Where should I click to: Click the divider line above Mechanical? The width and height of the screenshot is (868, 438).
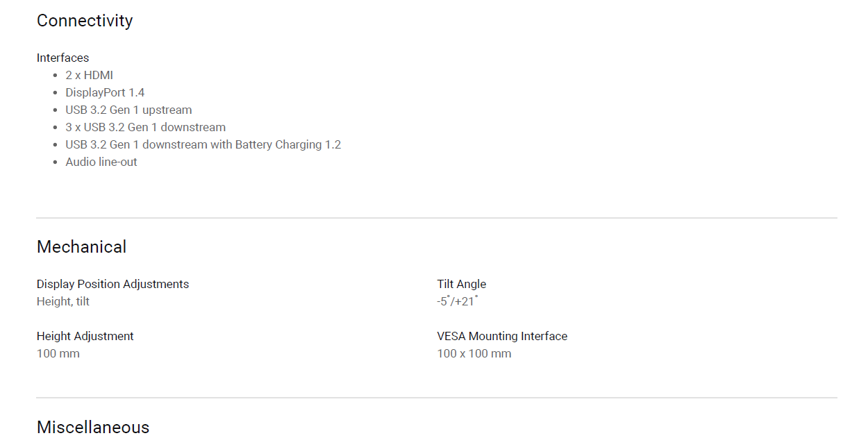pos(437,218)
